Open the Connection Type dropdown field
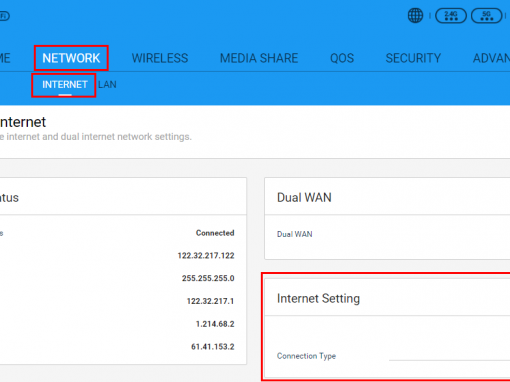Screen dimensions: 510x382 (449, 355)
